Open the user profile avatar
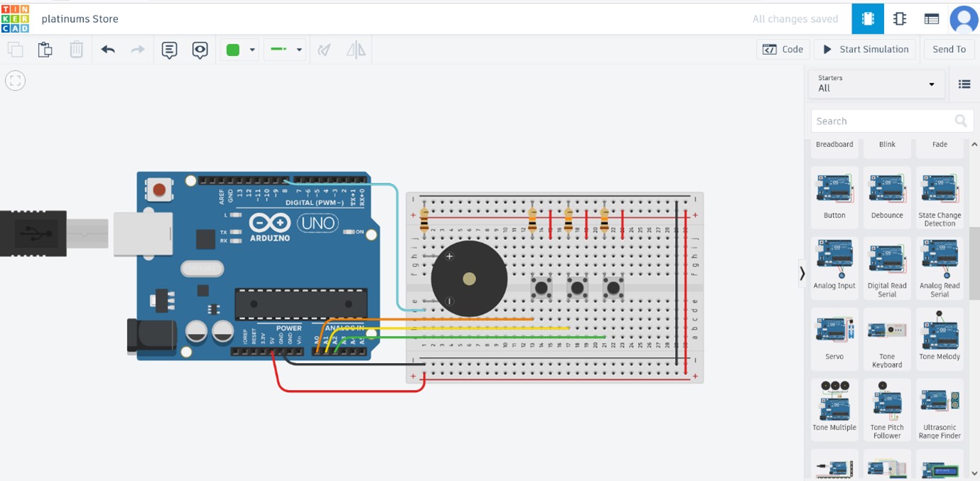The height and width of the screenshot is (481, 980). [964, 19]
